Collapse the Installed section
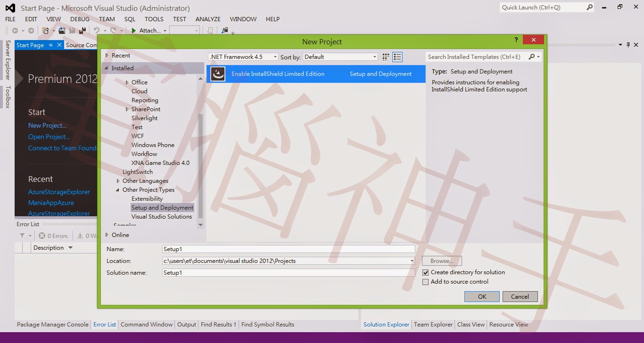The image size is (644, 343). point(107,68)
